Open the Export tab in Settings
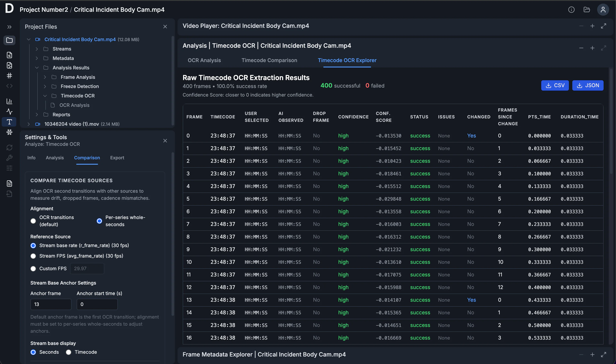Image resolution: width=616 pixels, height=364 pixels. click(117, 158)
